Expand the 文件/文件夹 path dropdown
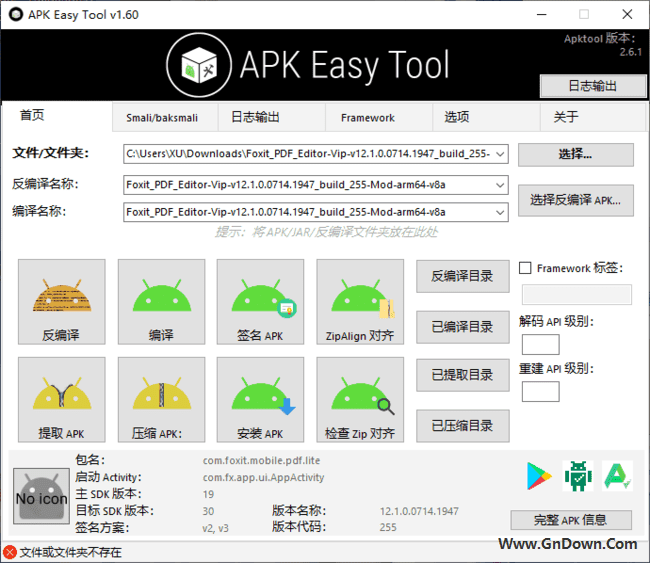 click(500, 154)
